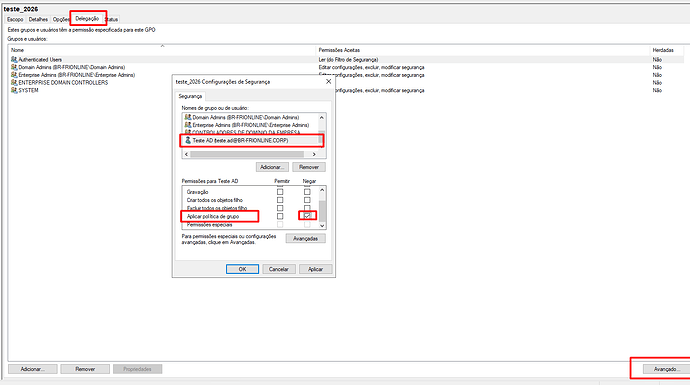Click Remover button in security dialog

point(309,167)
